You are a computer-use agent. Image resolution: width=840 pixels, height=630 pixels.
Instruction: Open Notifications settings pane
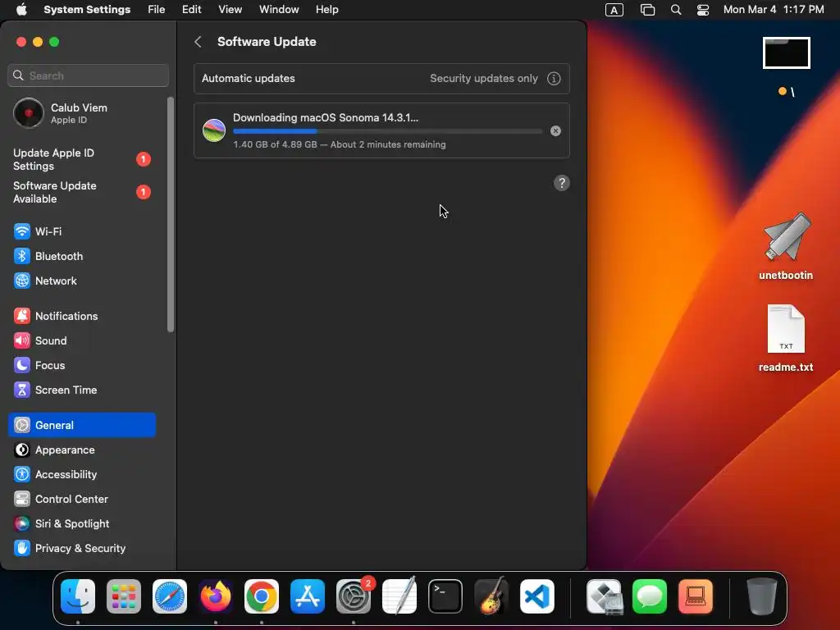[x=82, y=316]
